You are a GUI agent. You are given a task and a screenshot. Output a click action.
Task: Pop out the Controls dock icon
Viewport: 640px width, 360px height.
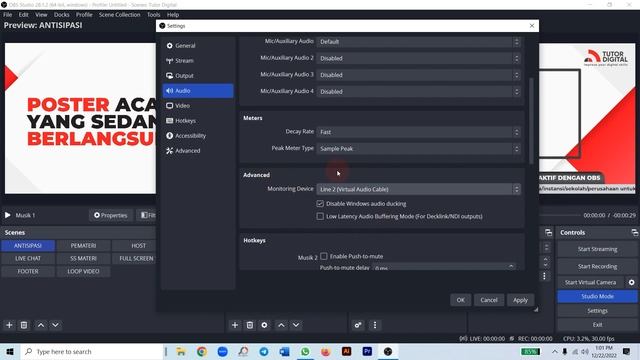[x=634, y=233]
